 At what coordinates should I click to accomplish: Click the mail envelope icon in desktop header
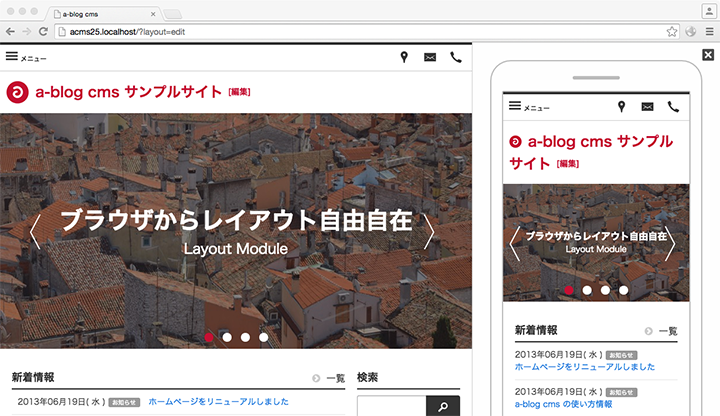[430, 57]
